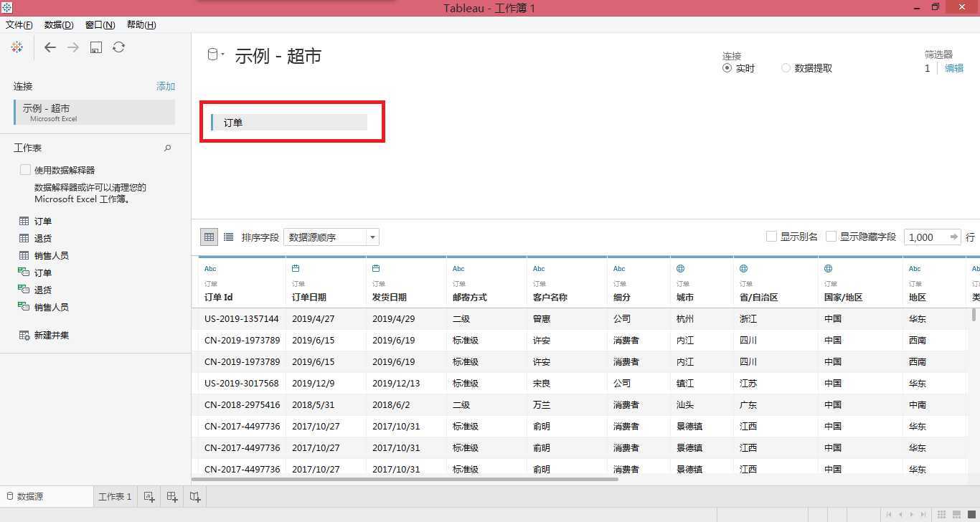Click the data source title 示例 - 超市
Viewport: 980px width, 522px height.
(x=278, y=56)
